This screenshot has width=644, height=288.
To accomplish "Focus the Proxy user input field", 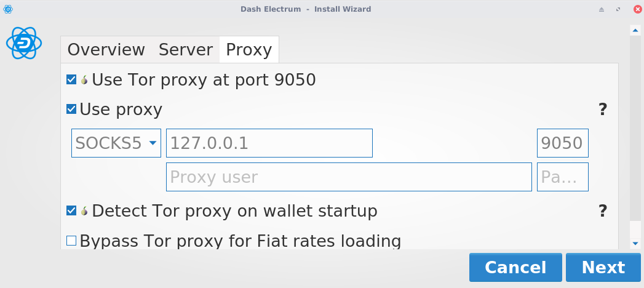I will pos(348,177).
